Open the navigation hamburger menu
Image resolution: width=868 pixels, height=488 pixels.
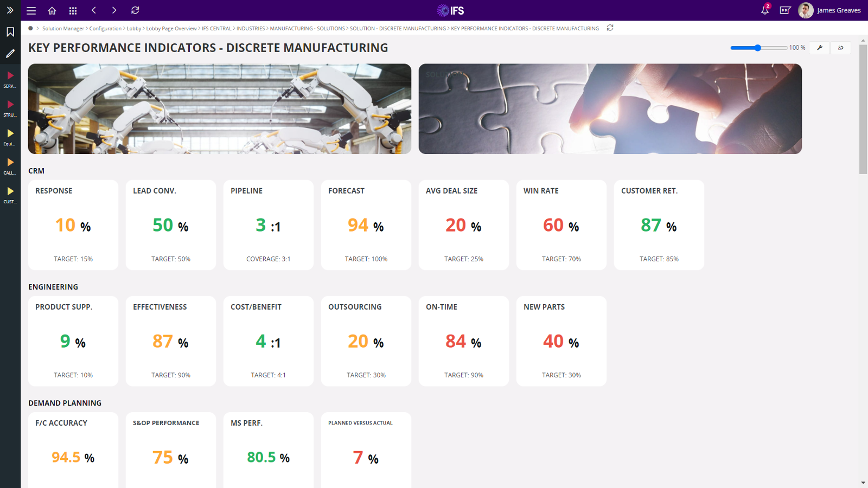(x=31, y=10)
